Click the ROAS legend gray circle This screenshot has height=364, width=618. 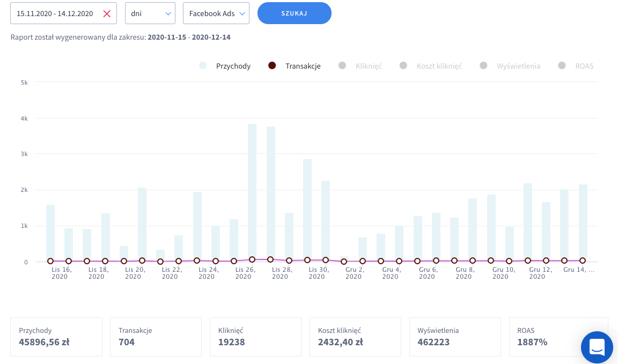[x=562, y=66]
